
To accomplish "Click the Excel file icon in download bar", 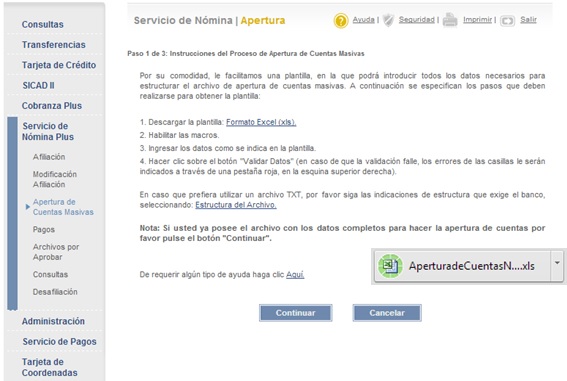I will [x=390, y=266].
